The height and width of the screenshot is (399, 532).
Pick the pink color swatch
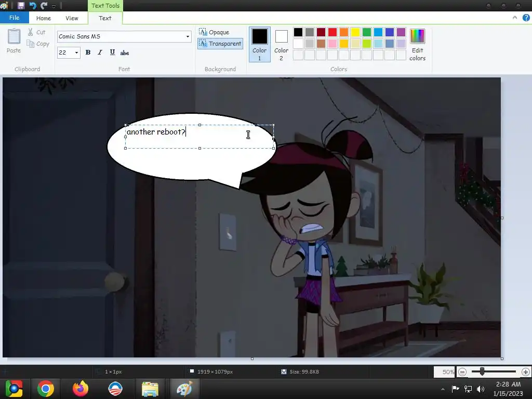[332, 44]
